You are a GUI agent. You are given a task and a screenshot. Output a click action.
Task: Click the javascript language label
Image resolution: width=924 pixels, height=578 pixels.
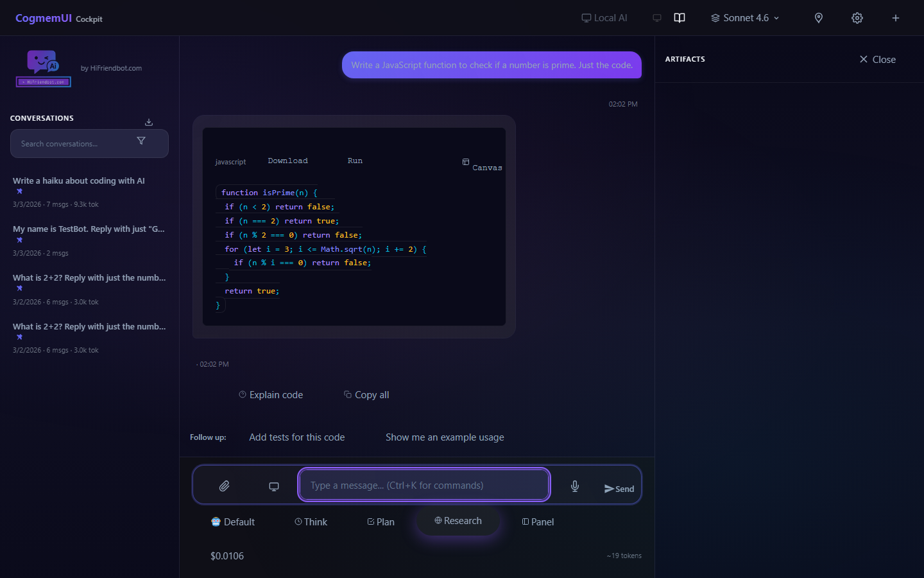[x=230, y=162]
